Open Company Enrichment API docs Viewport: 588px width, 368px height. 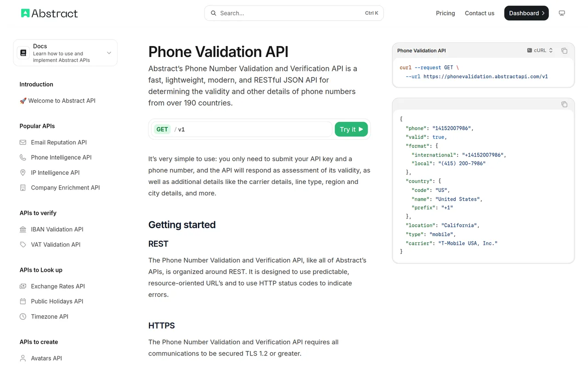[65, 188]
